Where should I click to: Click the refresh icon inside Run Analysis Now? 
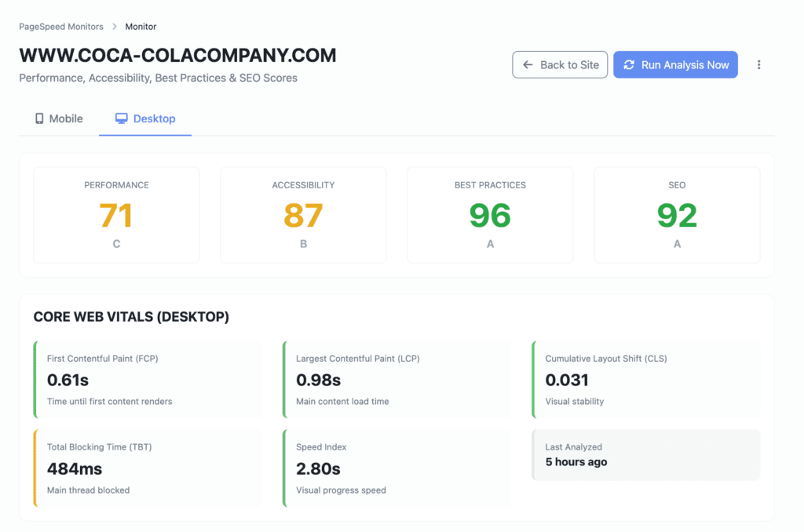(x=628, y=64)
